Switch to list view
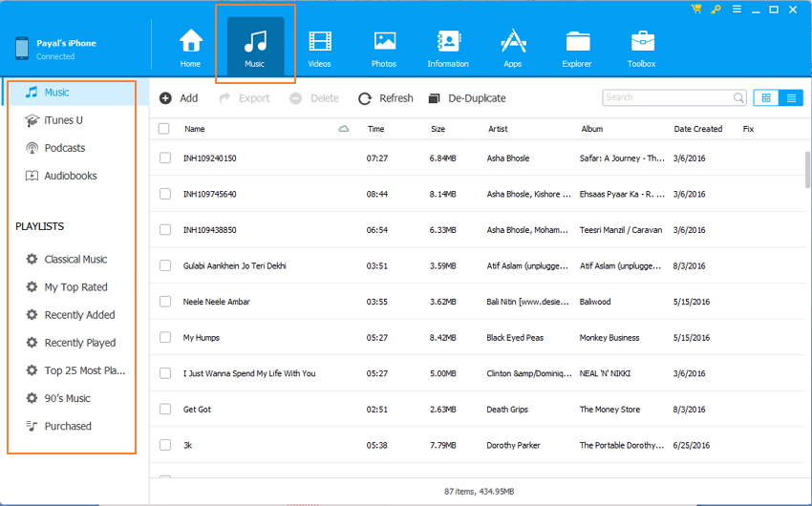 791,97
